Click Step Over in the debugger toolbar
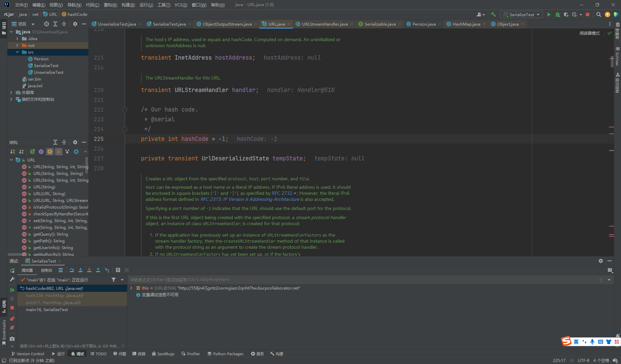The width and height of the screenshot is (621, 364). (x=72, y=270)
